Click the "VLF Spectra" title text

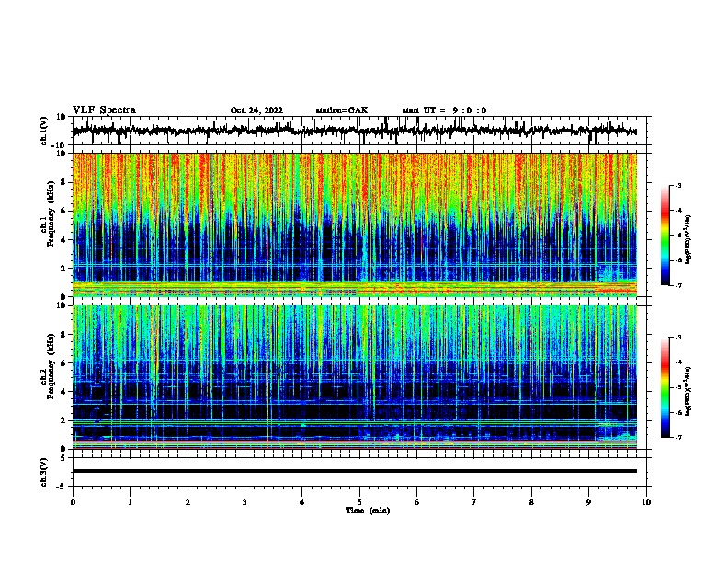pyautogui.click(x=104, y=110)
